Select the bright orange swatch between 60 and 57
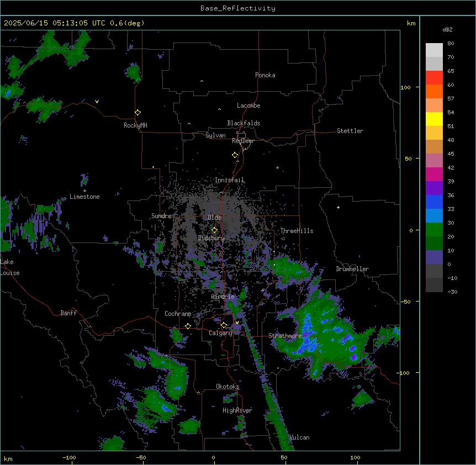The height and width of the screenshot is (465, 476). 434,91
